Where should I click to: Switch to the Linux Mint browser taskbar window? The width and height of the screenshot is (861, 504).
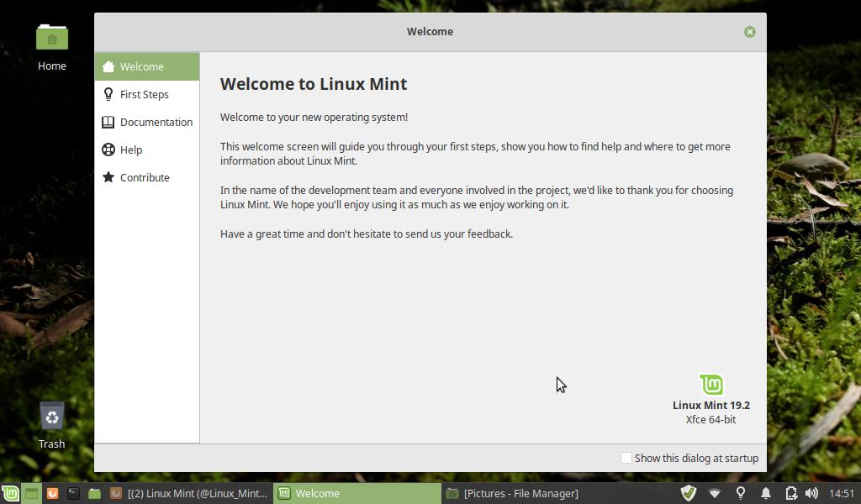click(x=189, y=493)
